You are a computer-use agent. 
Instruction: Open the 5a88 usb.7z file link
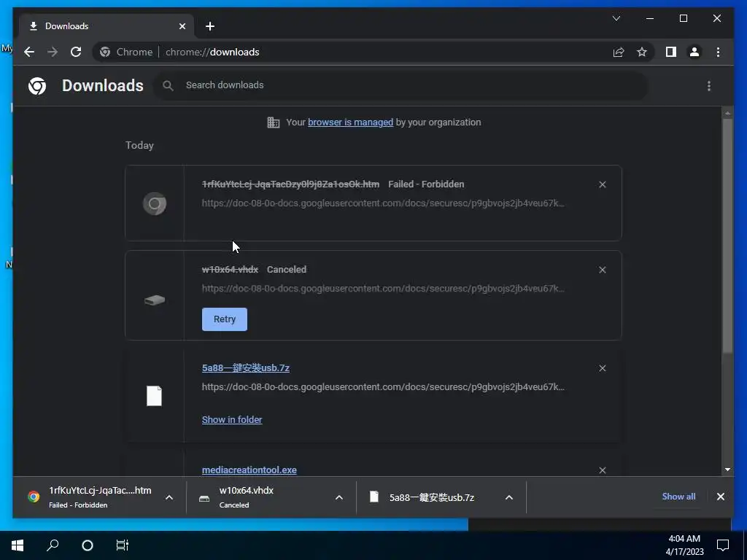pyautogui.click(x=245, y=367)
